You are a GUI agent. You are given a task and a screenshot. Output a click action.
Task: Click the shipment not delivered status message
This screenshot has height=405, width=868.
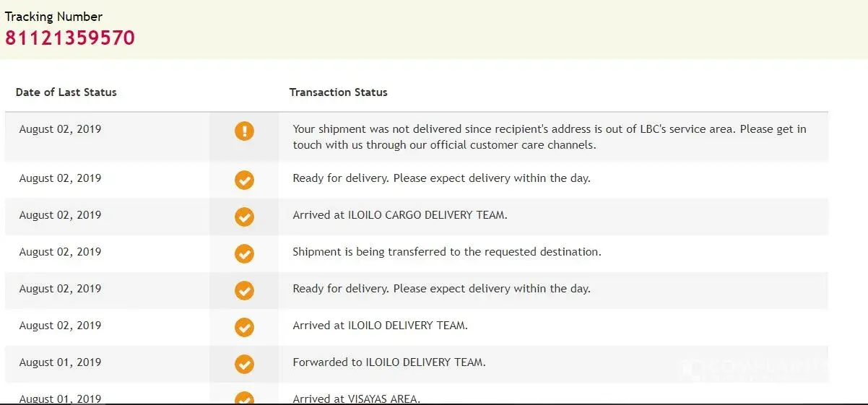(549, 136)
